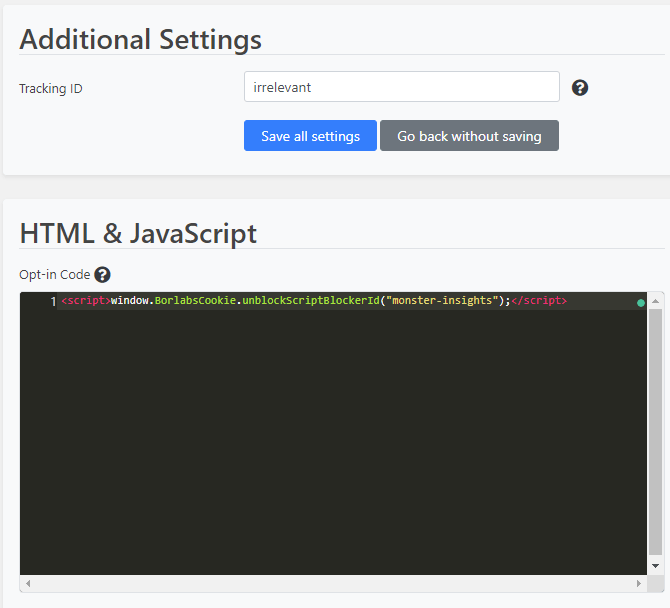Click the vertical scrollbar thumb in code editor

click(x=655, y=432)
